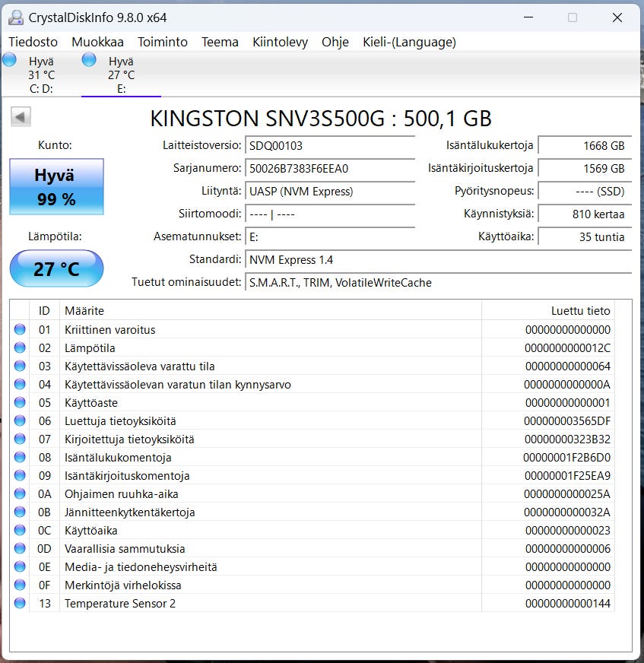Select the Vaarallisia sammutuksia attribute row

tap(125, 549)
